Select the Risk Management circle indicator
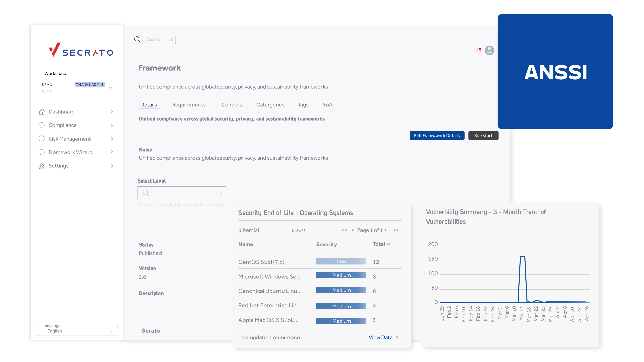 pos(42,139)
